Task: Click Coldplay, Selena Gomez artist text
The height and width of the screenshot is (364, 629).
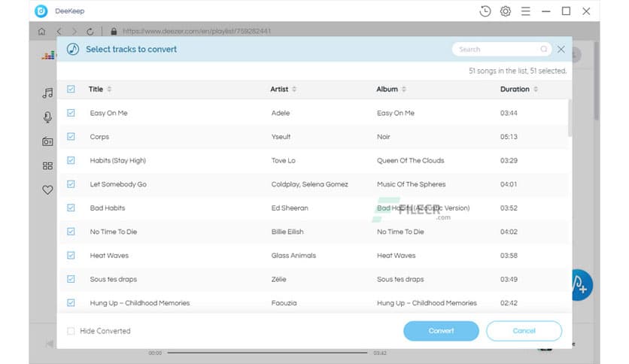Action: point(310,184)
